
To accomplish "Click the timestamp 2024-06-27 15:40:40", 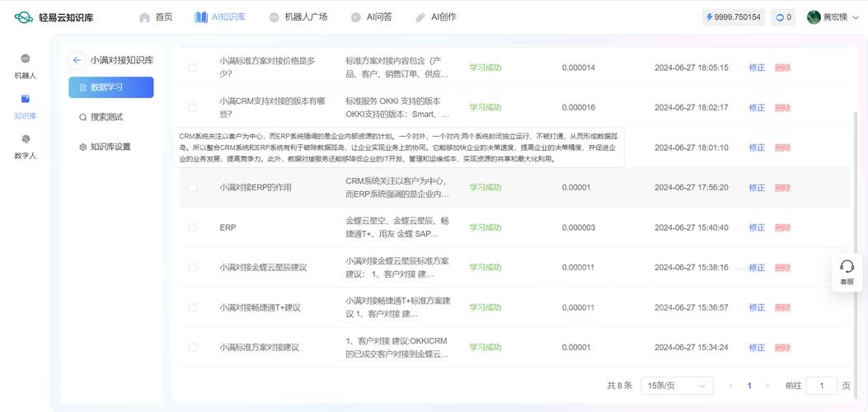I will pyautogui.click(x=692, y=227).
